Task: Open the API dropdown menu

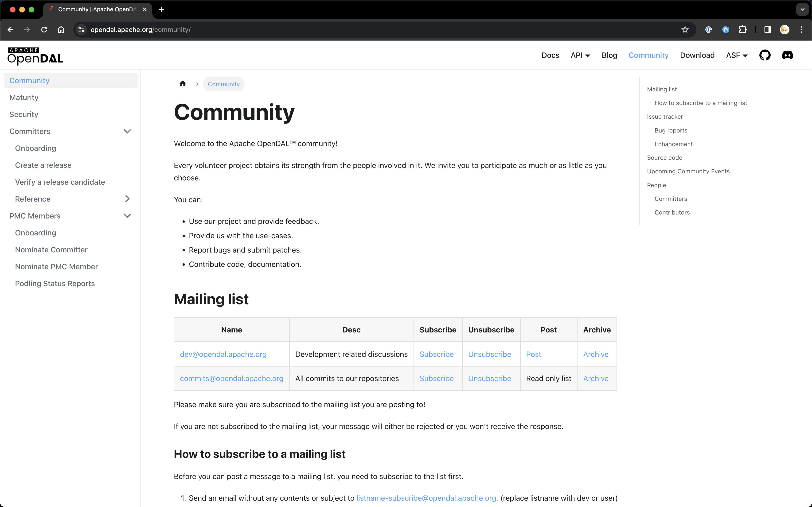Action: click(x=580, y=55)
